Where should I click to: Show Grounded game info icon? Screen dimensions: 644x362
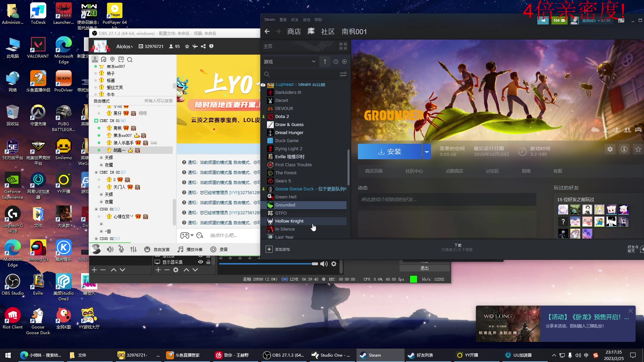click(624, 149)
